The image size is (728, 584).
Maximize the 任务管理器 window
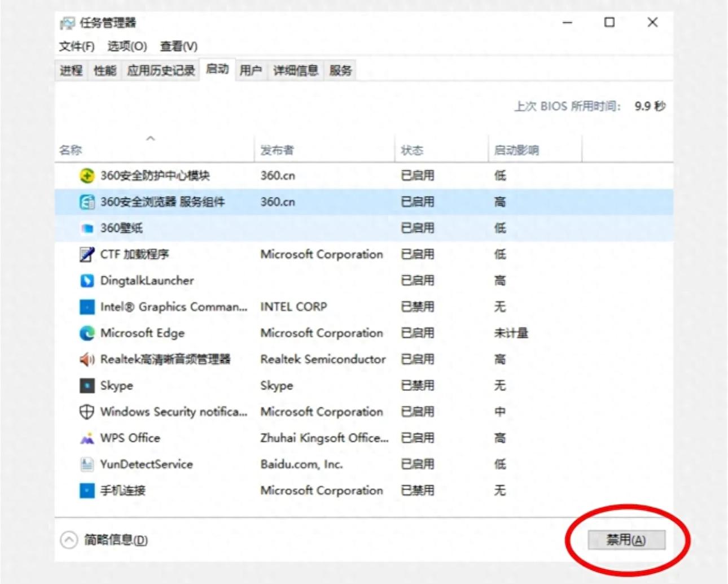coord(609,23)
